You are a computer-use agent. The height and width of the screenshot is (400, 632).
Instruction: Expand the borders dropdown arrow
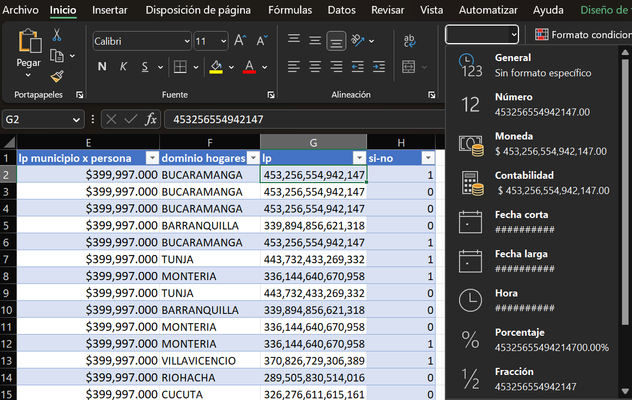[196, 67]
